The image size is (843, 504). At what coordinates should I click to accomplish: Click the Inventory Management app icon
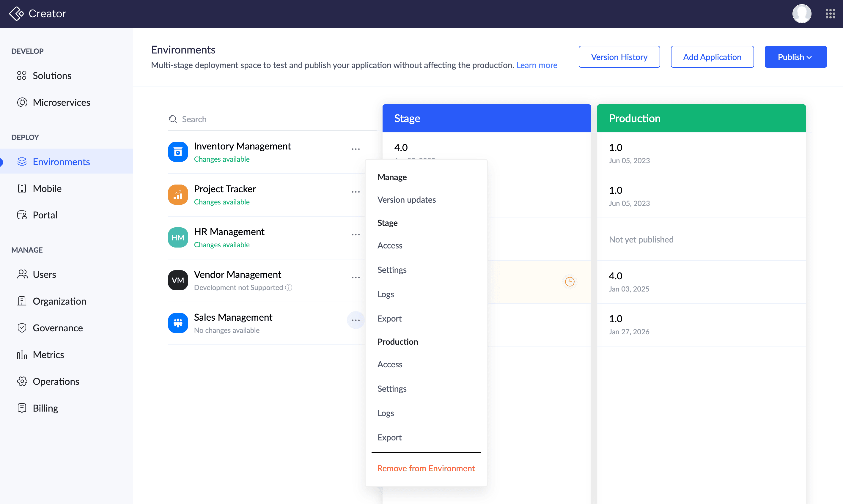coord(178,152)
